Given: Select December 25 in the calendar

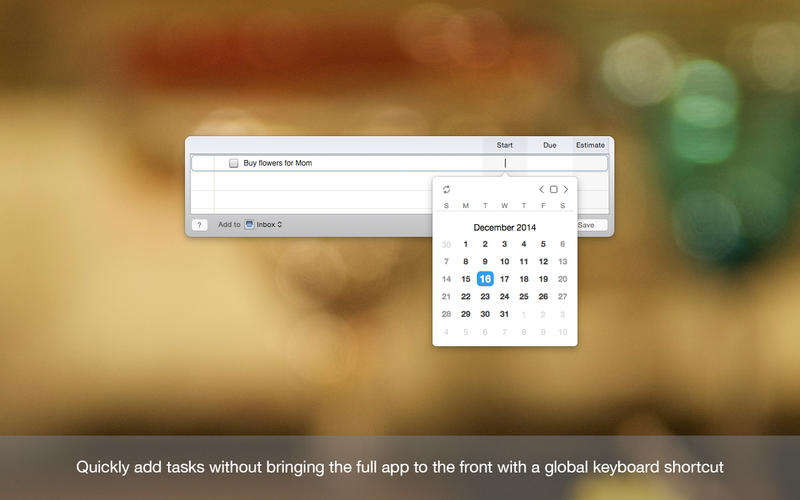Looking at the screenshot, I should point(524,296).
